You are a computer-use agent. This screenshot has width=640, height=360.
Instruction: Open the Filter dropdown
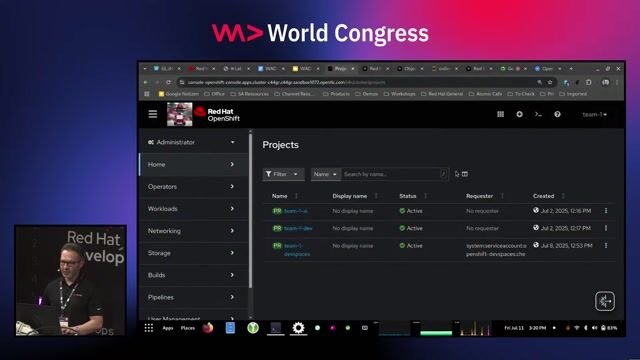(283, 174)
